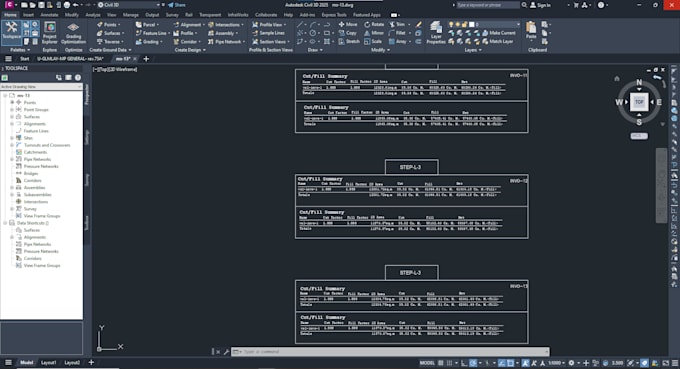
Task: Click the MODEL space button in status bar
Action: click(x=427, y=363)
